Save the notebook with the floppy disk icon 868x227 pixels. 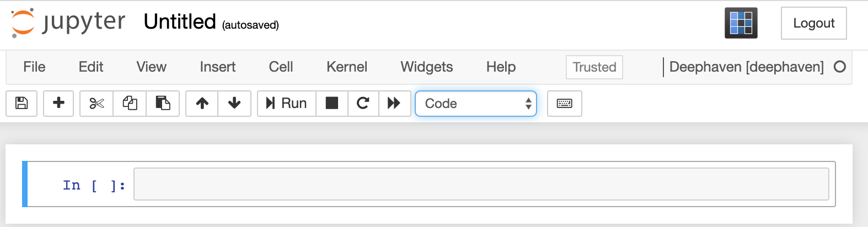[22, 104]
